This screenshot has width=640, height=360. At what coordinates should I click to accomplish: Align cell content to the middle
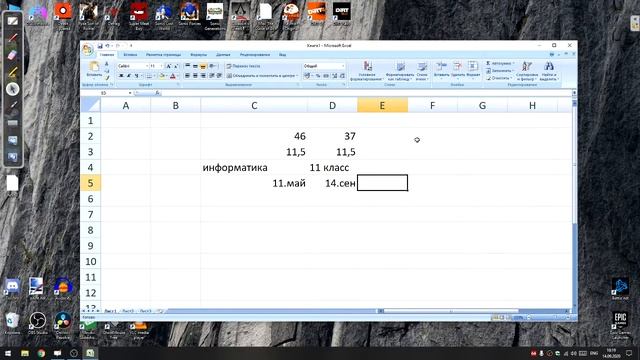point(195,66)
